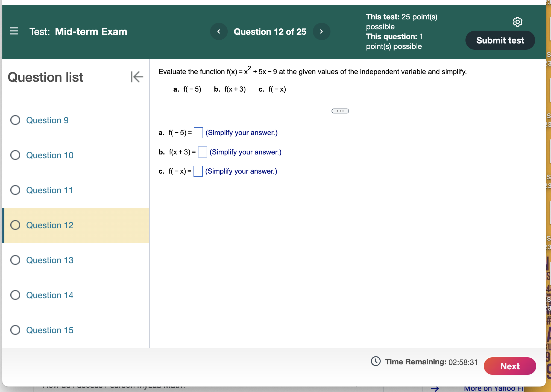The height and width of the screenshot is (392, 551).
Task: Open Question 14 from the question list
Action: pyautogui.click(x=49, y=295)
